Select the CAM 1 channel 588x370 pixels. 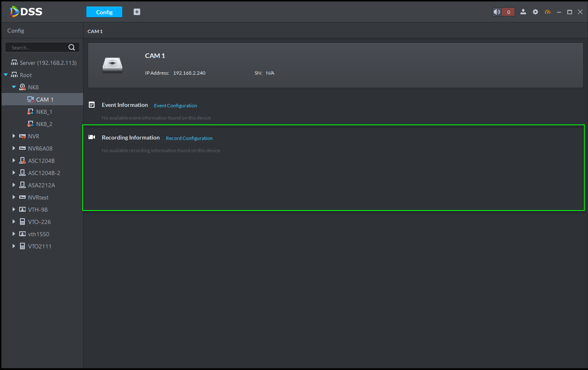click(x=42, y=100)
